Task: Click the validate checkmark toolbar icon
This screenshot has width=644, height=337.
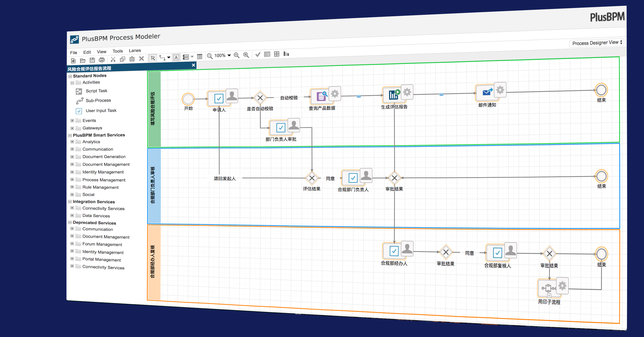Action: (258, 54)
